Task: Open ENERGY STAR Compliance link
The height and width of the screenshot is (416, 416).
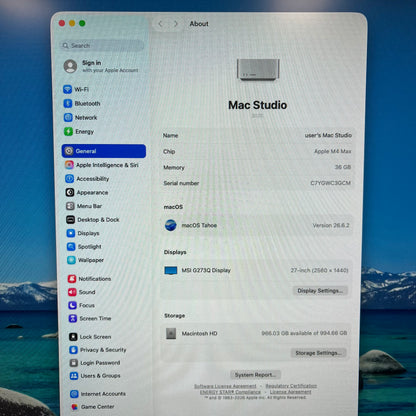Action: point(230,392)
